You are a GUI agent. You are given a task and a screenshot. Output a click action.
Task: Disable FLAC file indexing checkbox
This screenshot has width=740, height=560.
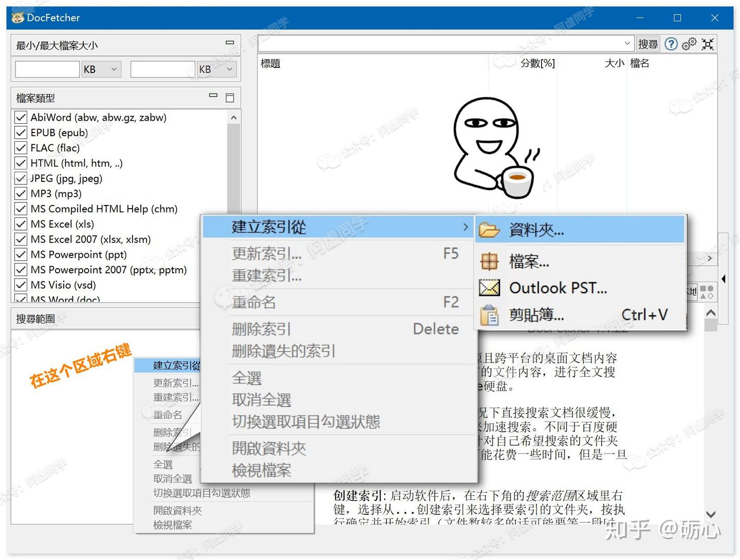click(21, 148)
